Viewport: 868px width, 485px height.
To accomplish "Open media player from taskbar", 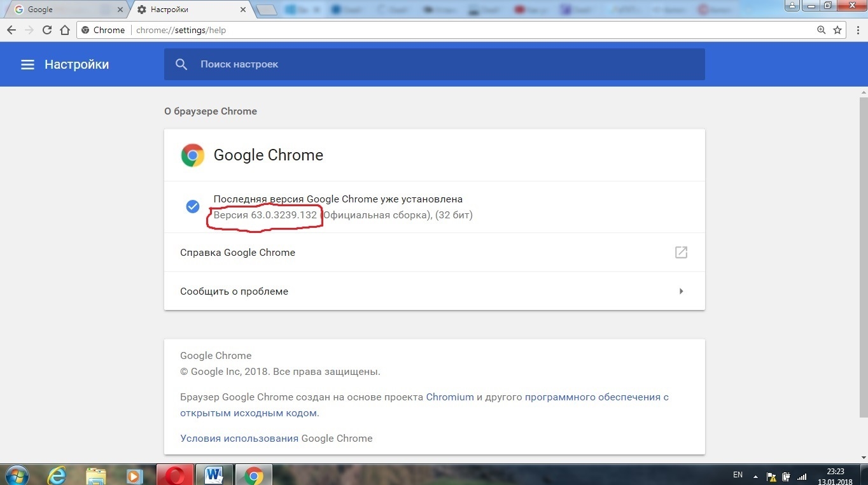I will pos(134,475).
